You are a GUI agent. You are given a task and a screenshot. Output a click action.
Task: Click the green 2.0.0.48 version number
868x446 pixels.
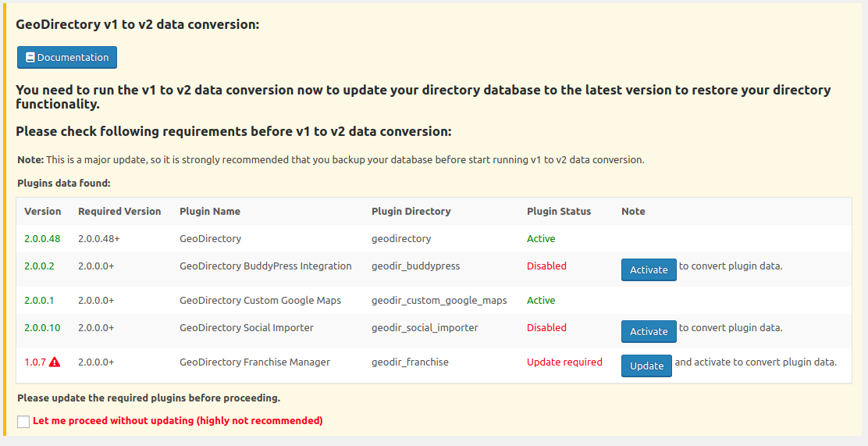42,239
